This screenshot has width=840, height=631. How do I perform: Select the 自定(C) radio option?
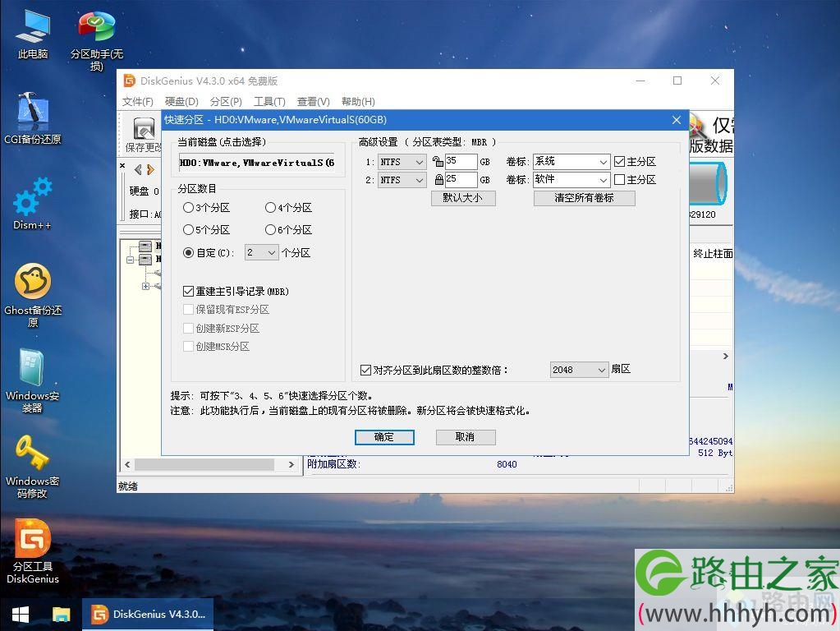(x=209, y=252)
